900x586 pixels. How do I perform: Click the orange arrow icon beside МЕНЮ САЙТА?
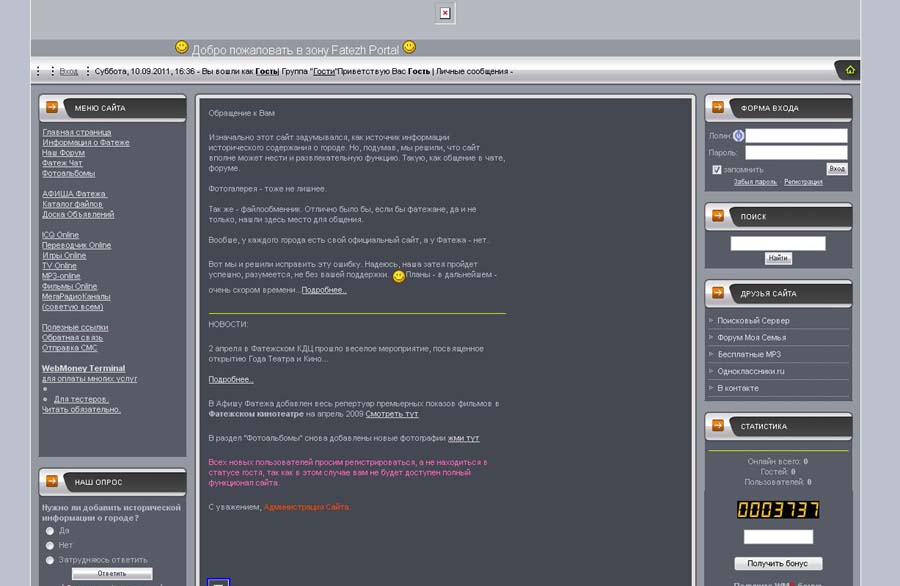52,107
